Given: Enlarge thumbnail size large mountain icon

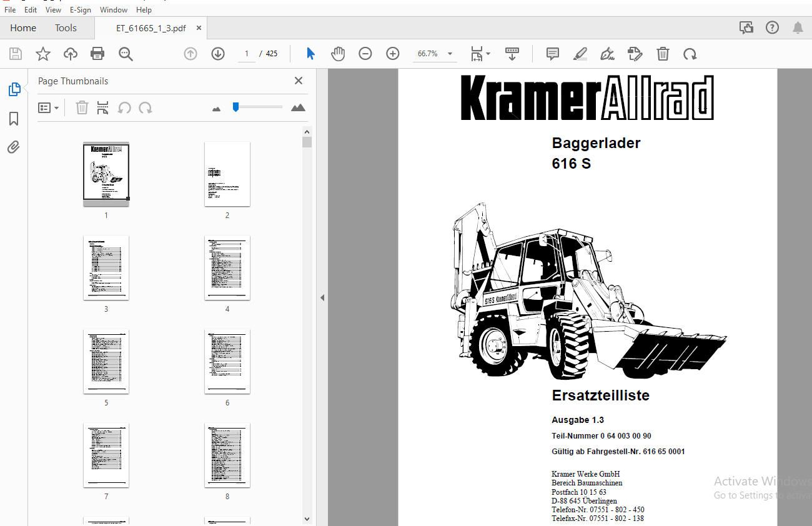Looking at the screenshot, I should click(299, 107).
